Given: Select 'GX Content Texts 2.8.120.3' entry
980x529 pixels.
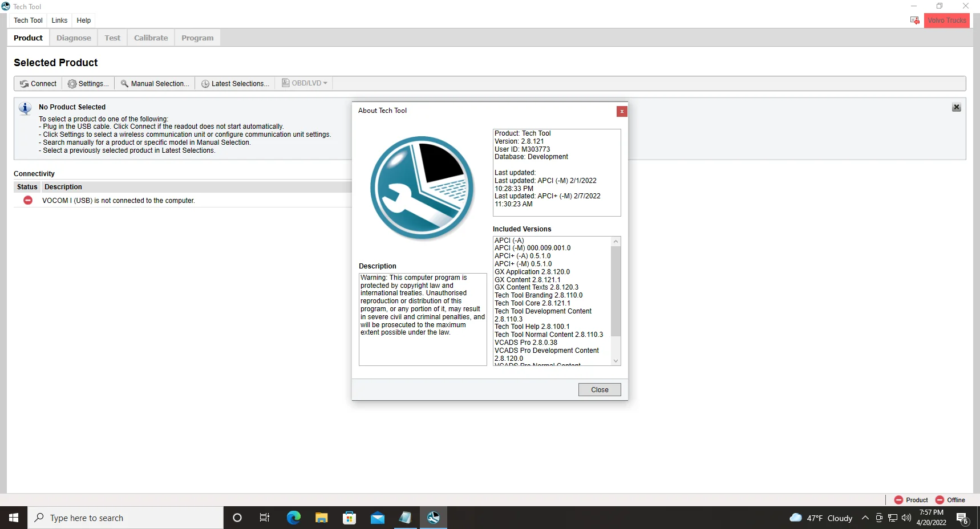Looking at the screenshot, I should 536,287.
